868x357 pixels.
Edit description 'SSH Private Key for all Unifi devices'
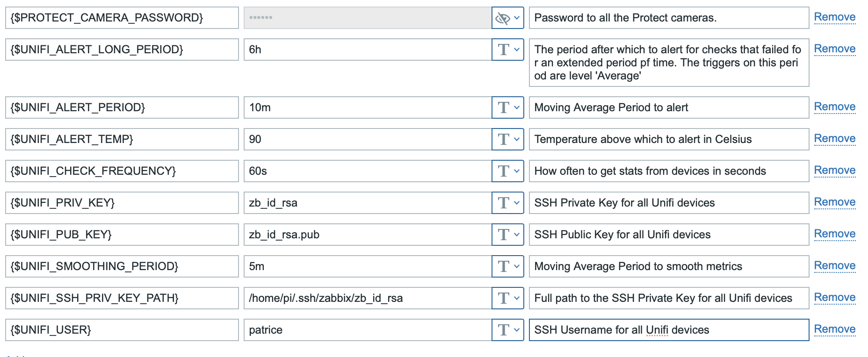tap(669, 203)
